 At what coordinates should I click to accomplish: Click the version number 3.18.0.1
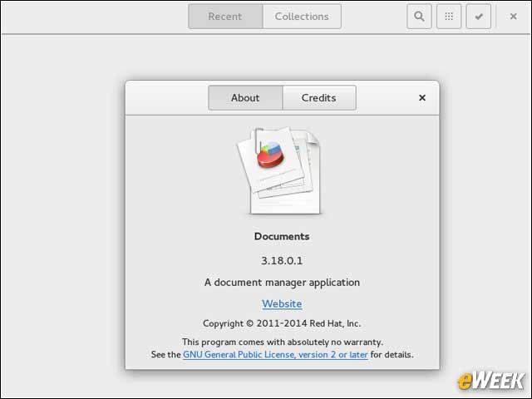click(x=282, y=260)
